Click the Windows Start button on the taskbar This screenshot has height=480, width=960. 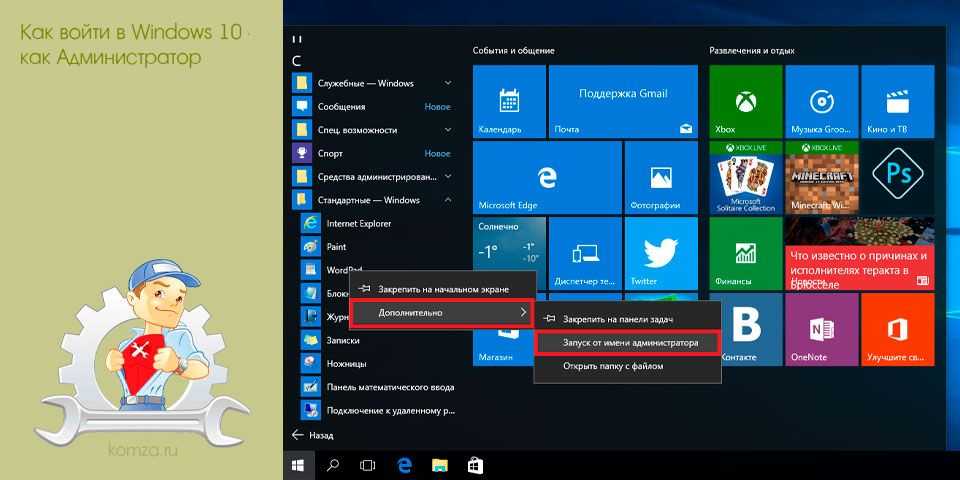click(299, 465)
